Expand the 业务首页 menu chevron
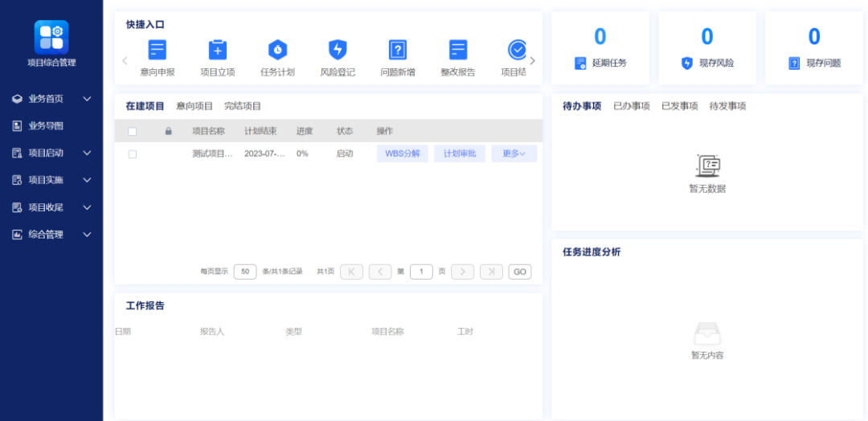 (87, 99)
